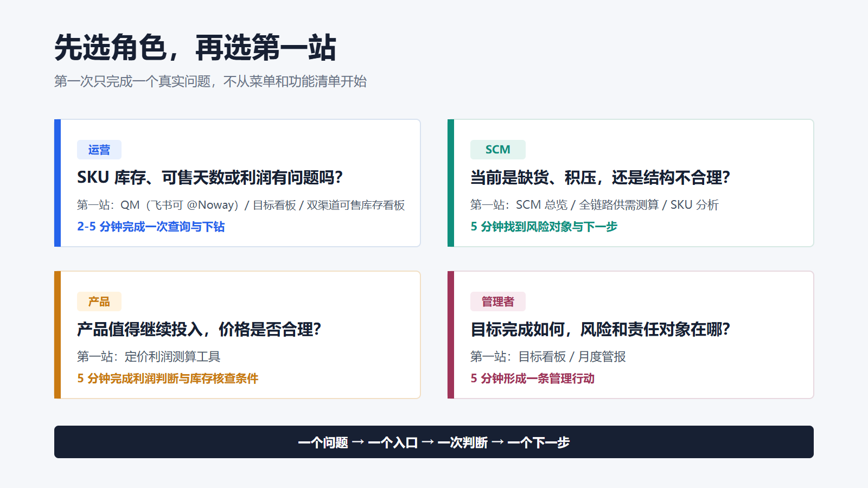This screenshot has width=868, height=488.
Task: Select the 运营 role tag
Action: pyautogui.click(x=99, y=150)
